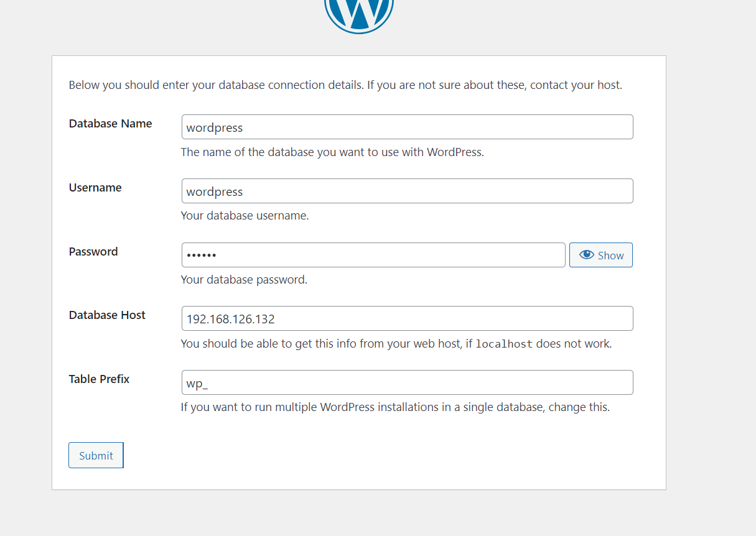The width and height of the screenshot is (756, 536).
Task: Click the intro text about database connection details
Action: click(x=345, y=85)
